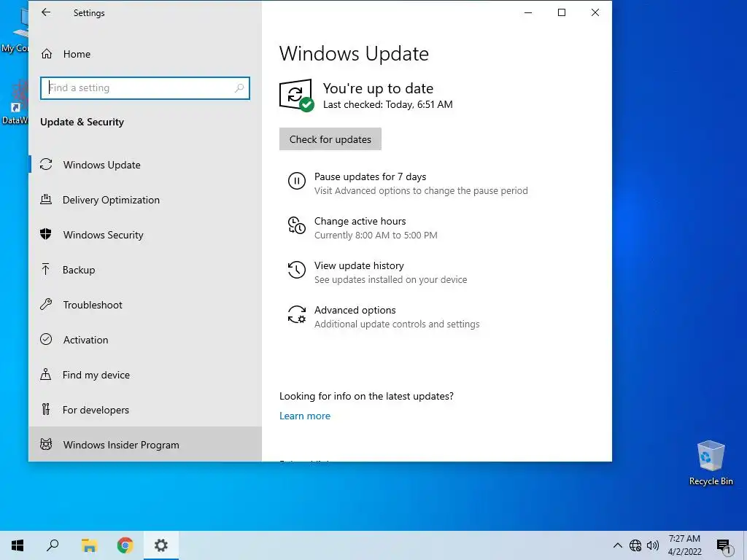Click the search magnifier in Find a setting
Image resolution: width=747 pixels, height=560 pixels.
pyautogui.click(x=239, y=88)
